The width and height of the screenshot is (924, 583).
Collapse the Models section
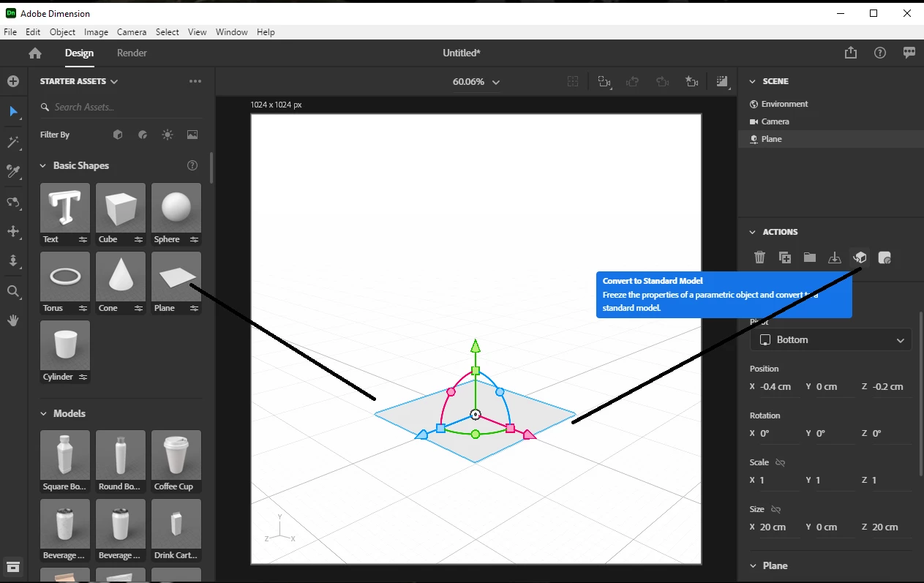pos(43,413)
